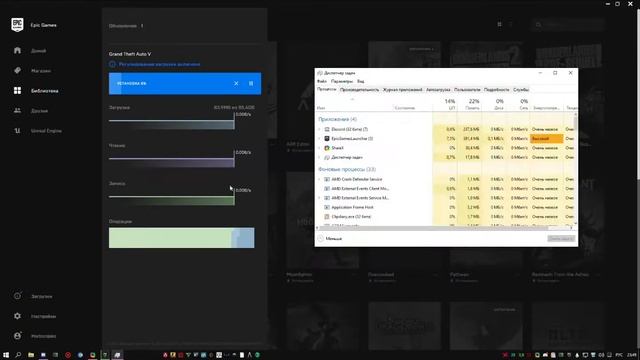Image resolution: width=640 pixels, height=360 pixels.
Task: Expand AMD External Events Service row
Action: pyautogui.click(x=320, y=198)
